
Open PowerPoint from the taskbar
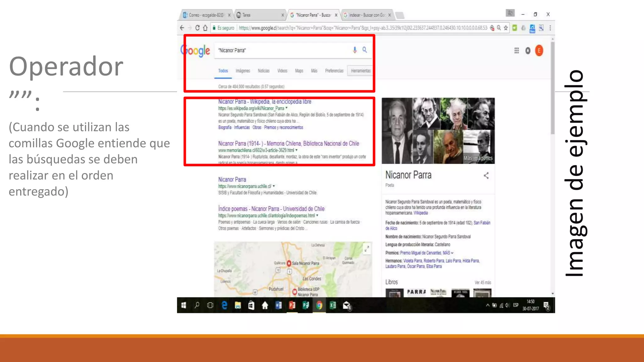click(x=292, y=305)
